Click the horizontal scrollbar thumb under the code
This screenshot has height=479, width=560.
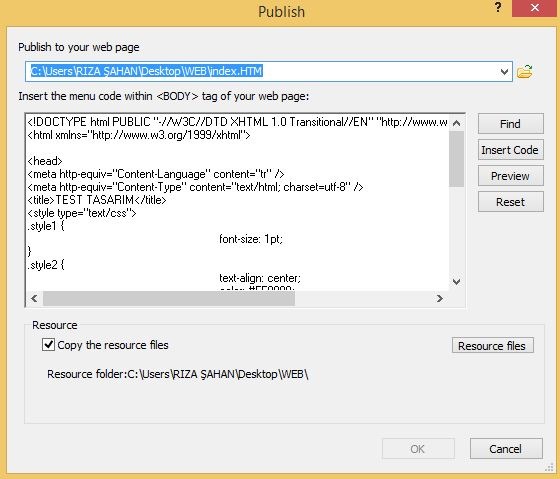(x=169, y=299)
